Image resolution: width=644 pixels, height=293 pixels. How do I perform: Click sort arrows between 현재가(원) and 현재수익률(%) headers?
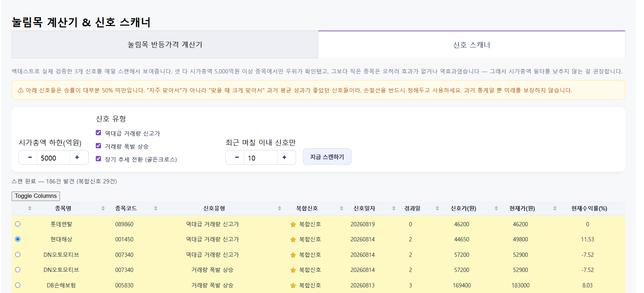click(x=555, y=208)
